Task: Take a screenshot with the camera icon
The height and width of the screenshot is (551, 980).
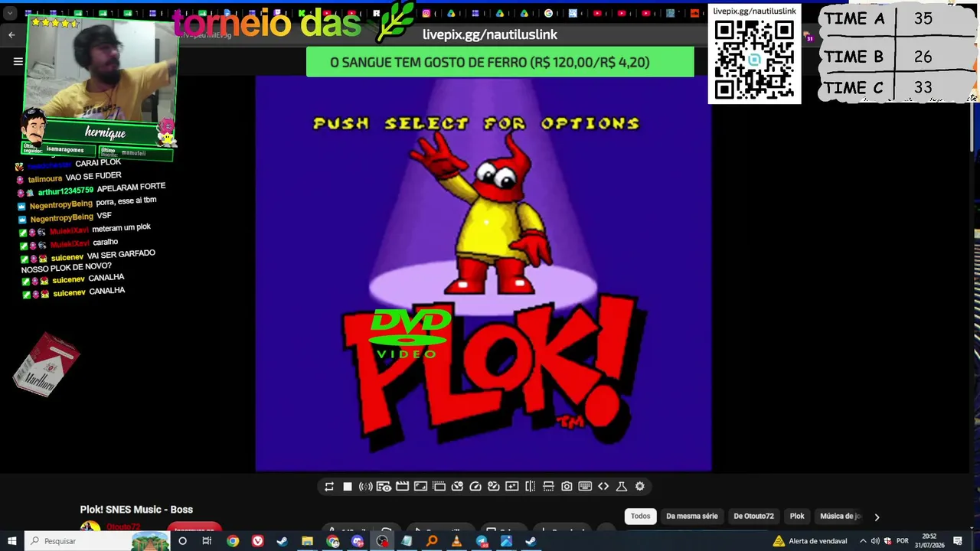Action: (x=567, y=487)
